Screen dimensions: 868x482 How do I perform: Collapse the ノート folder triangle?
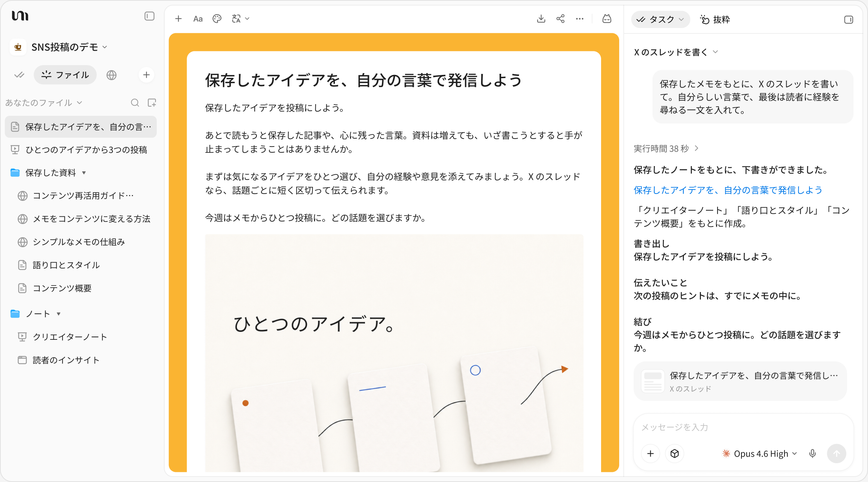pyautogui.click(x=59, y=314)
